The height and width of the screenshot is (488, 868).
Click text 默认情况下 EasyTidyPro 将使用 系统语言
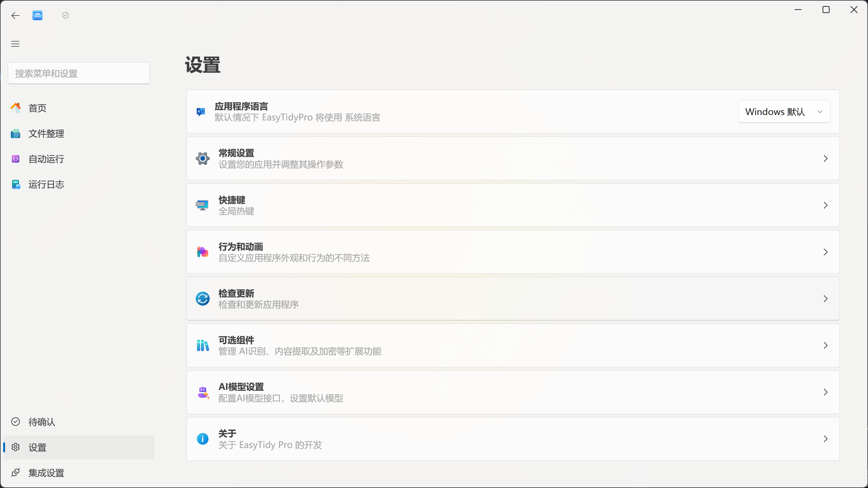point(297,117)
